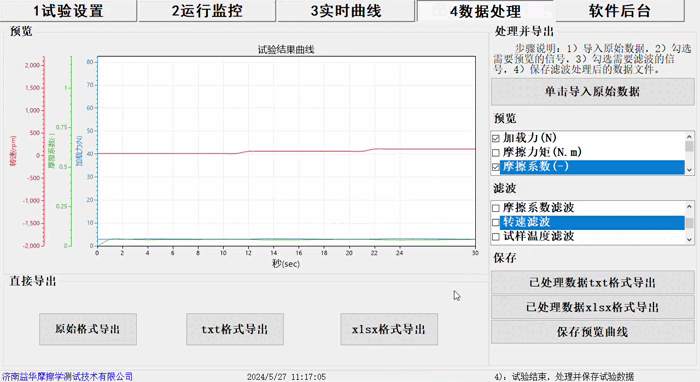The height and width of the screenshot is (382, 700).
Task: Click 保存预览曲线 button
Action: coord(592,332)
